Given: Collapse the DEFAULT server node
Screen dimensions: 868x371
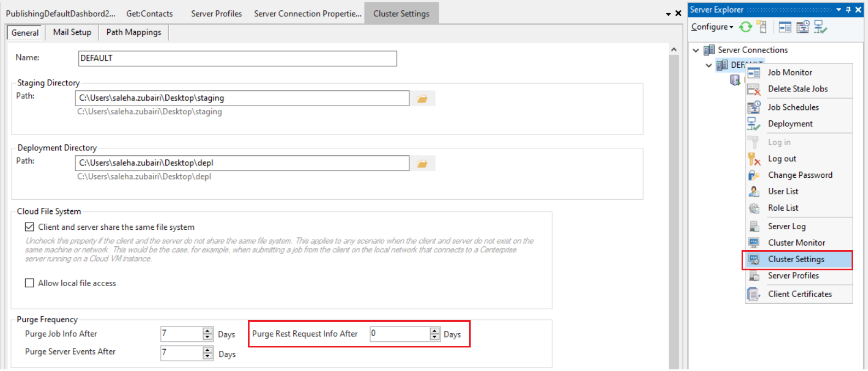Looking at the screenshot, I should pos(709,65).
